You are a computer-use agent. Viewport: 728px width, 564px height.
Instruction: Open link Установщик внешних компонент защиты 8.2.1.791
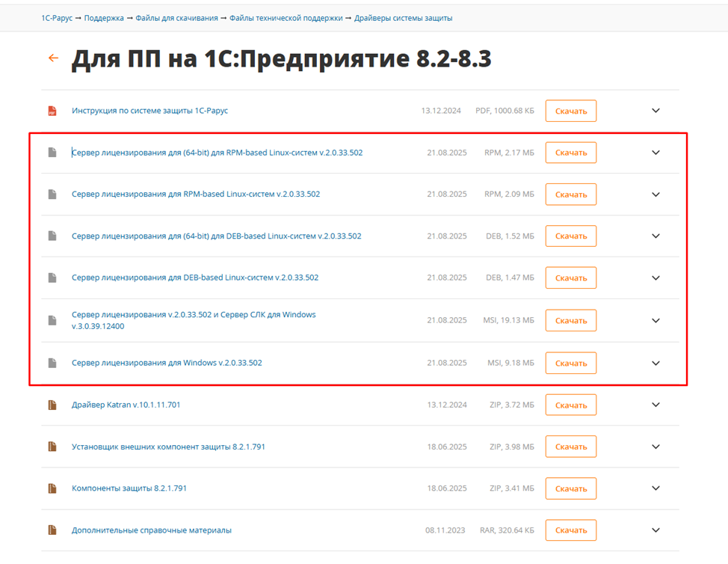(x=168, y=447)
